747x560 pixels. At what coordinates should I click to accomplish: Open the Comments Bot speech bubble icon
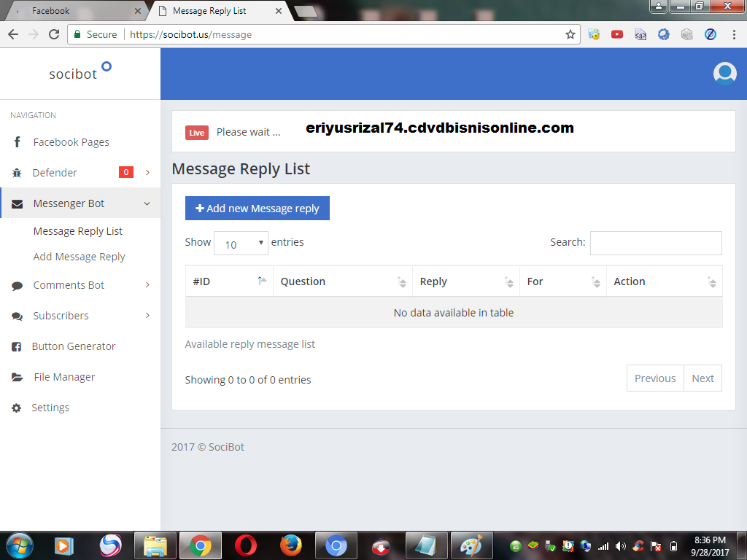16,284
